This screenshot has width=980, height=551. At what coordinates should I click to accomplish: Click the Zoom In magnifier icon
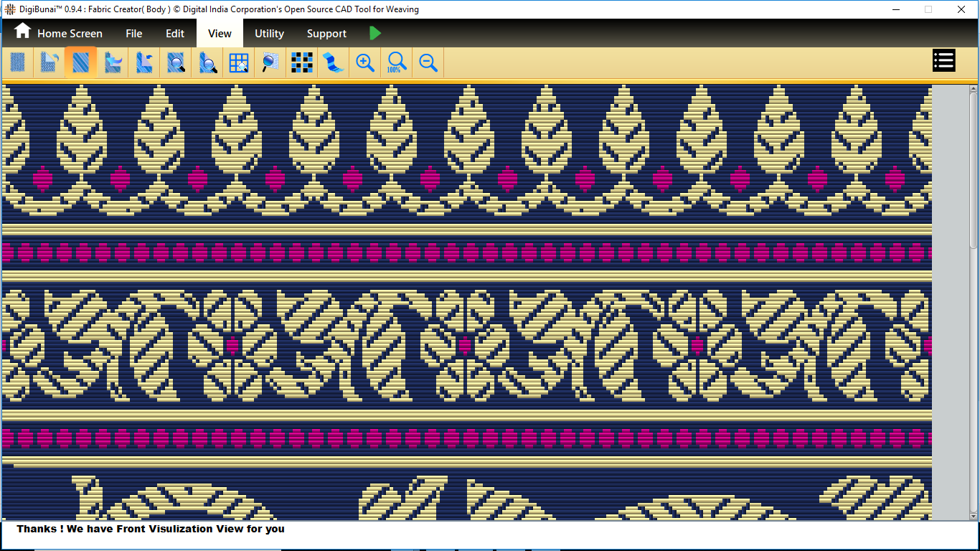coord(365,63)
